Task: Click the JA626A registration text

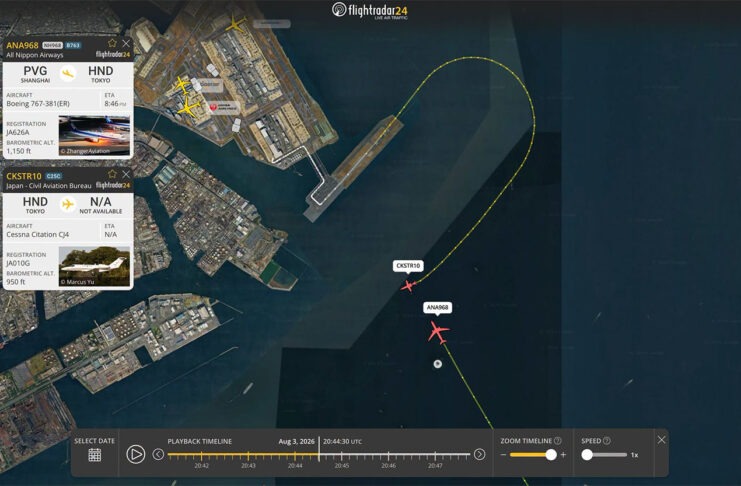Action: pos(18,132)
